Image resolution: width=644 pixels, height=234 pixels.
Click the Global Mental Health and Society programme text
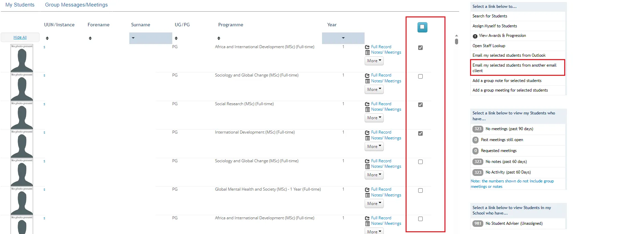point(268,189)
